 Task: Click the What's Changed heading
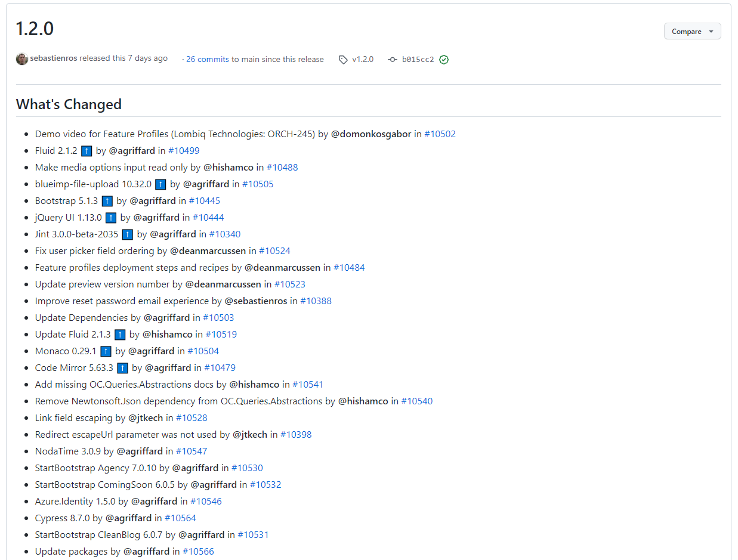[69, 104]
